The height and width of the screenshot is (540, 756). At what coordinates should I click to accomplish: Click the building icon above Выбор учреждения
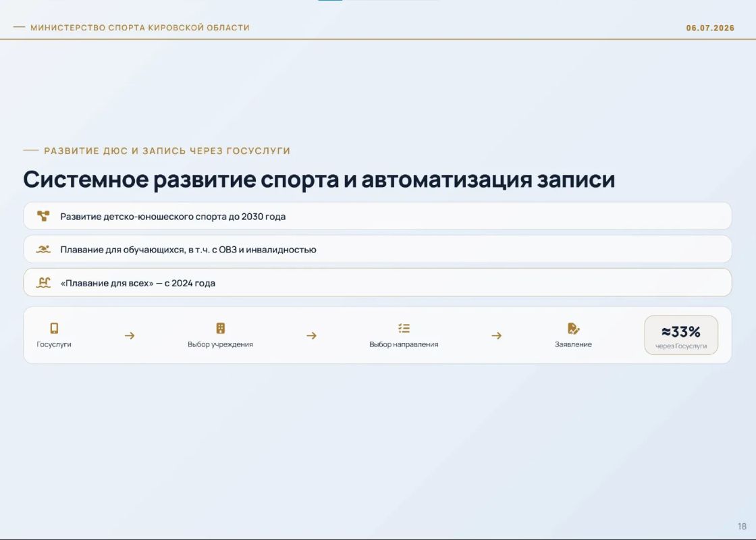click(x=220, y=328)
